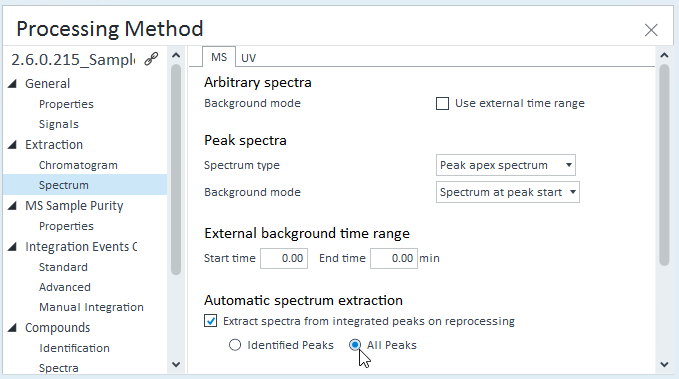Screen dimensions: 679x379
Task: Collapse the Extraction tree section
Action: tap(13, 145)
